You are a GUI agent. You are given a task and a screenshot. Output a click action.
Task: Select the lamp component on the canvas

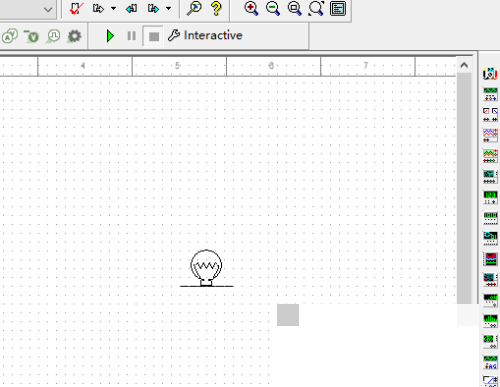(x=206, y=268)
